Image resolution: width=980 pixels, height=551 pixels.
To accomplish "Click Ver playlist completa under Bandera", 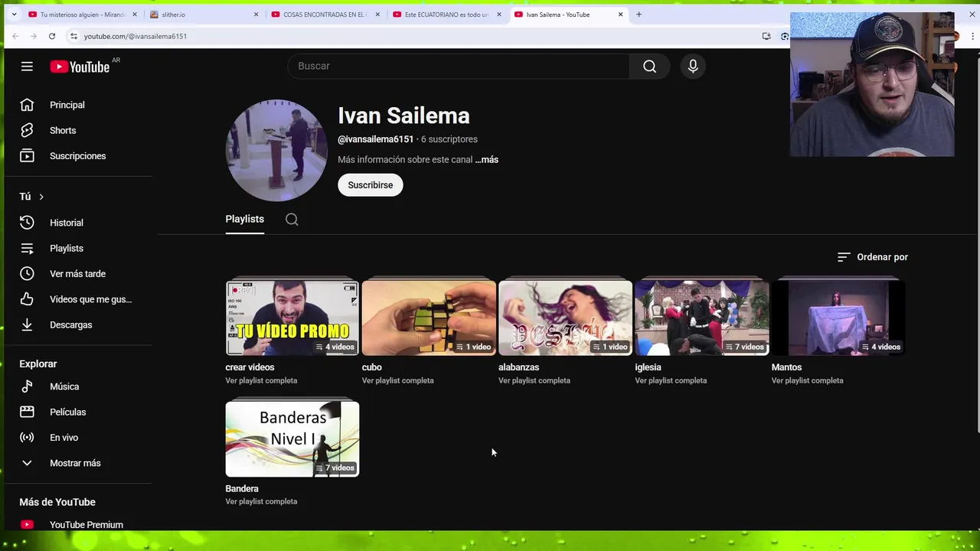I will click(x=261, y=501).
